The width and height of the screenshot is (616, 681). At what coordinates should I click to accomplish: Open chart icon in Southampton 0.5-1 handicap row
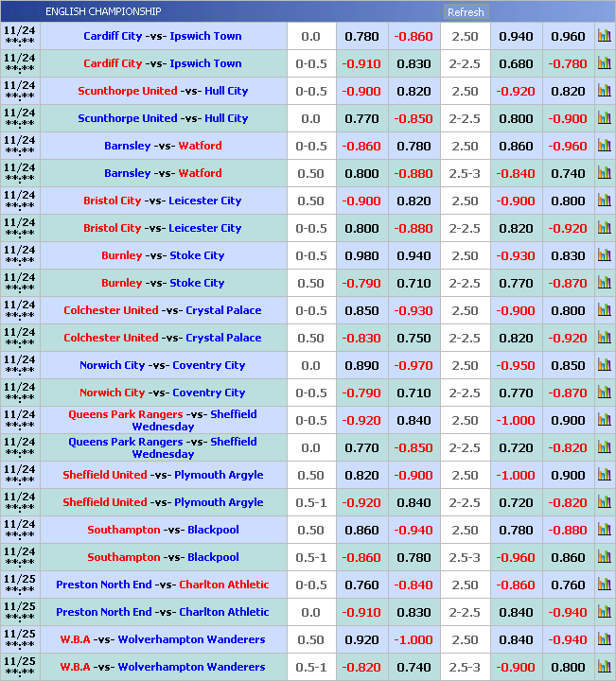tap(604, 558)
